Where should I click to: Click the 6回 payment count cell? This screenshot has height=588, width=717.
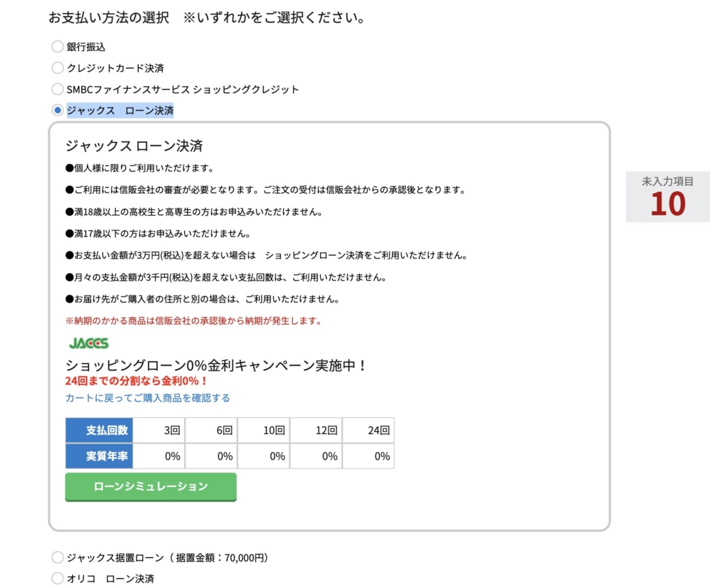211,430
